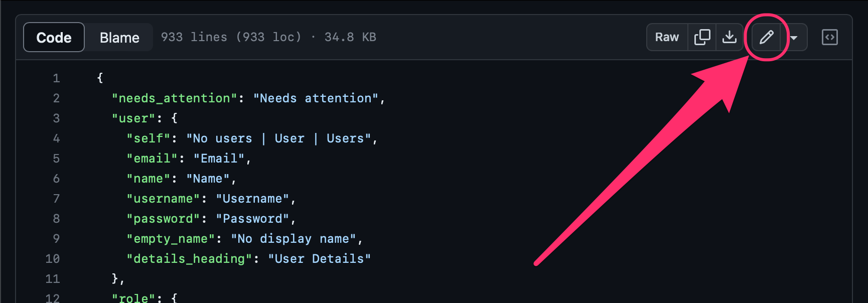Open the symbols panel with the code icon
The width and height of the screenshot is (868, 303).
tap(830, 37)
